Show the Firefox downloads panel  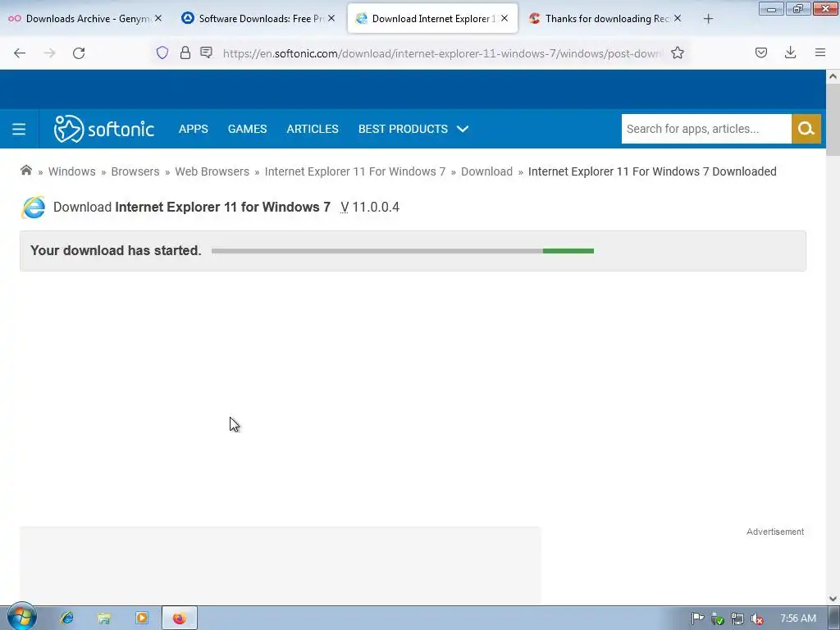coord(790,52)
